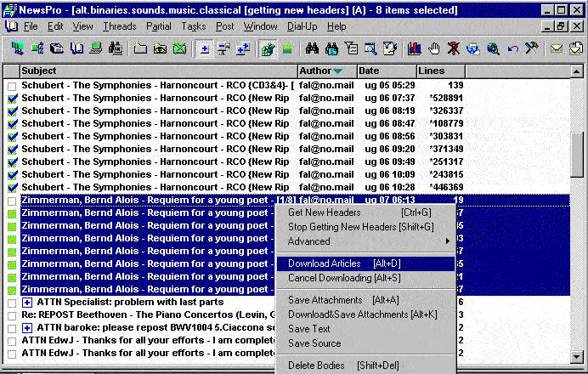Check the box for Re: REPOST Beethoven article

pyautogui.click(x=12, y=315)
